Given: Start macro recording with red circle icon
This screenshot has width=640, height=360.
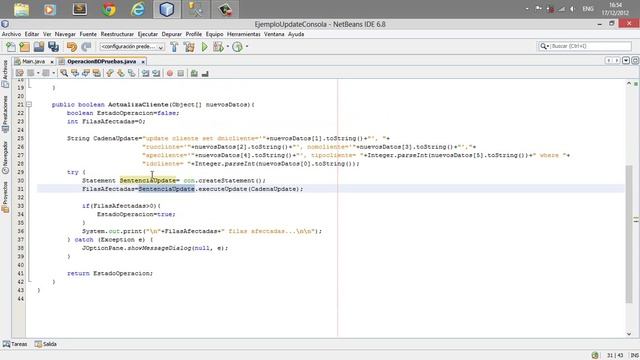Looking at the screenshot, I should [x=170, y=73].
